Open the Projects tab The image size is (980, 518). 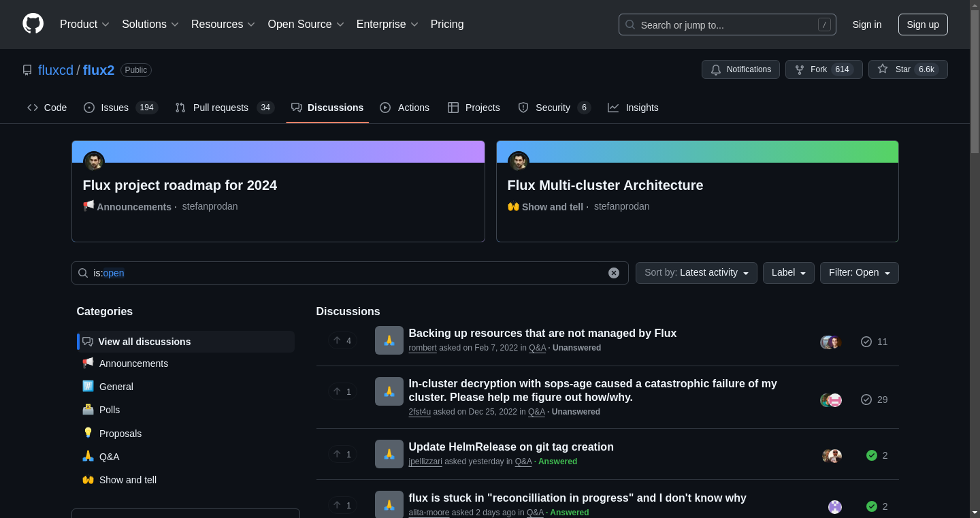474,108
